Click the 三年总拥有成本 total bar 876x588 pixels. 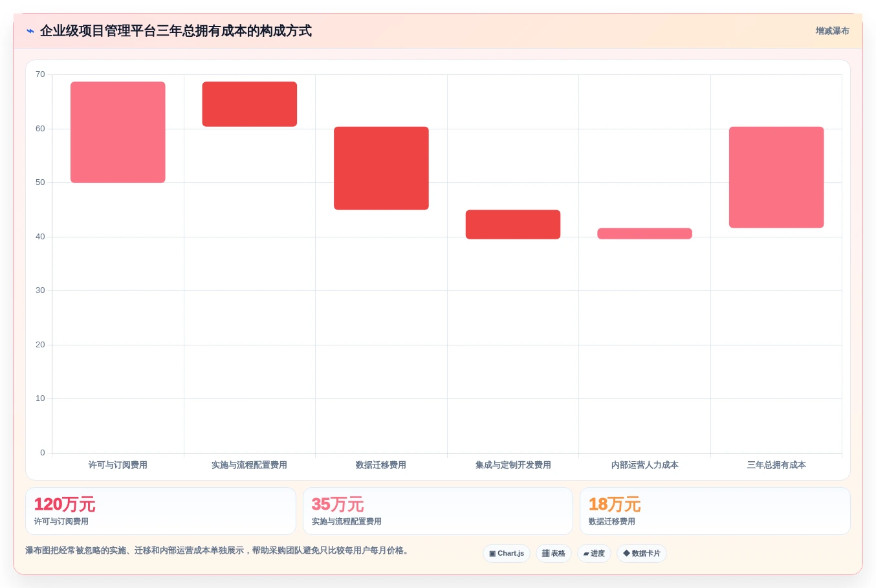click(776, 177)
